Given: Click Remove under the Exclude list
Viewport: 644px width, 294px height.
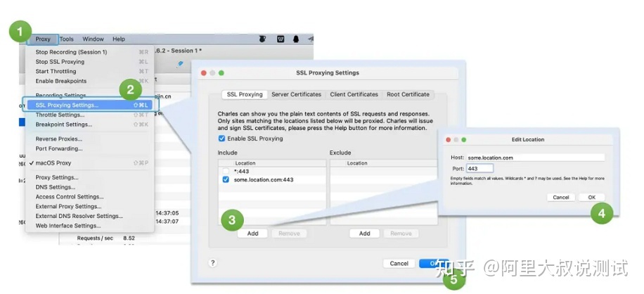Looking at the screenshot, I should [401, 234].
